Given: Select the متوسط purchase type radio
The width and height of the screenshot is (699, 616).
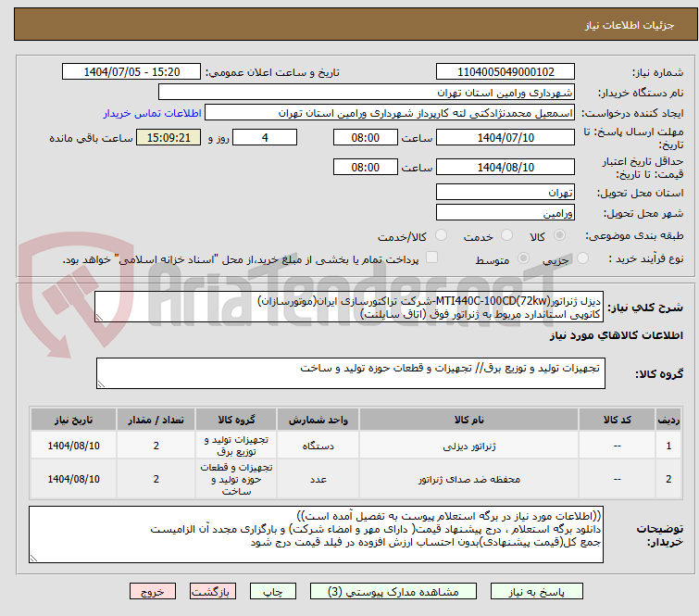Looking at the screenshot, I should pos(523,258).
